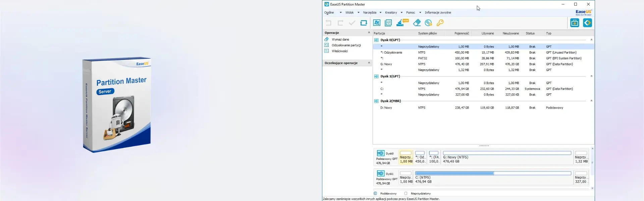Open the Pomoc menu
Screen dimensions: 644x201
[x=411, y=13]
